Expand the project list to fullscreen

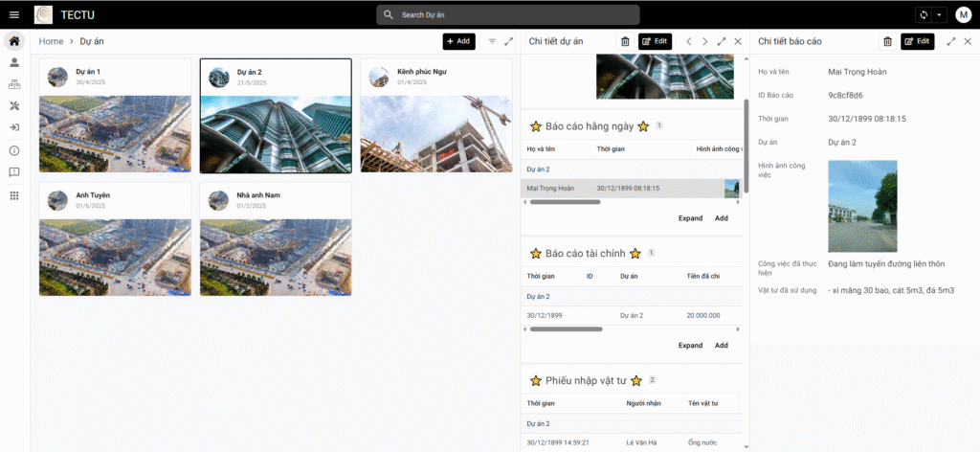click(509, 41)
